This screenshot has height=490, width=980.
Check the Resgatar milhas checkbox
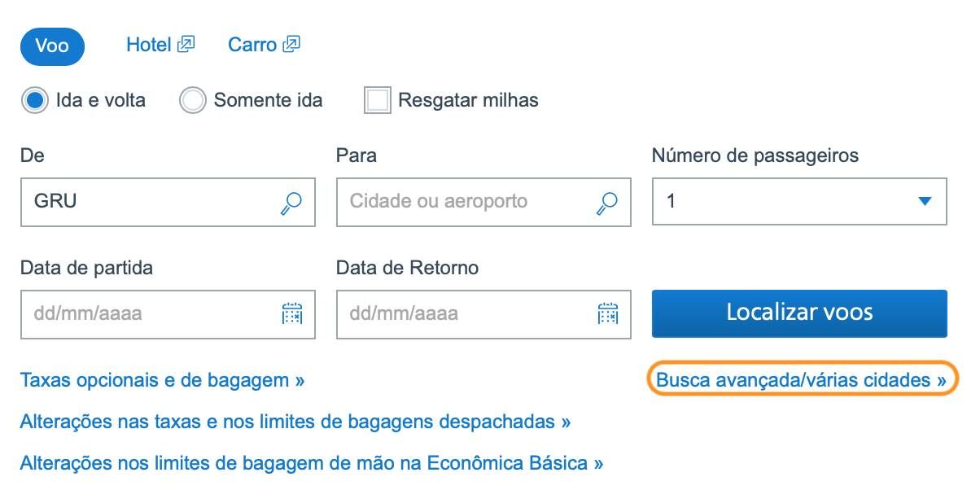pyautogui.click(x=378, y=101)
